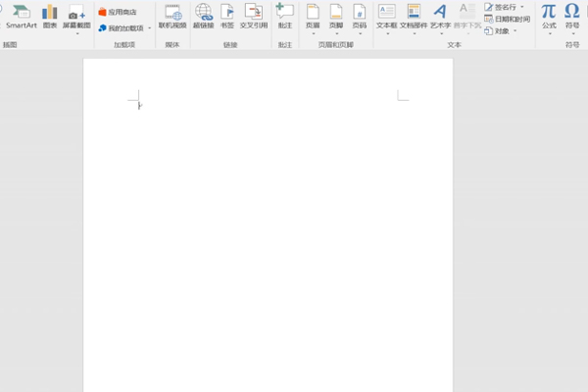Insert a 联机视频 online video
The width and height of the screenshot is (588, 392).
click(x=172, y=16)
